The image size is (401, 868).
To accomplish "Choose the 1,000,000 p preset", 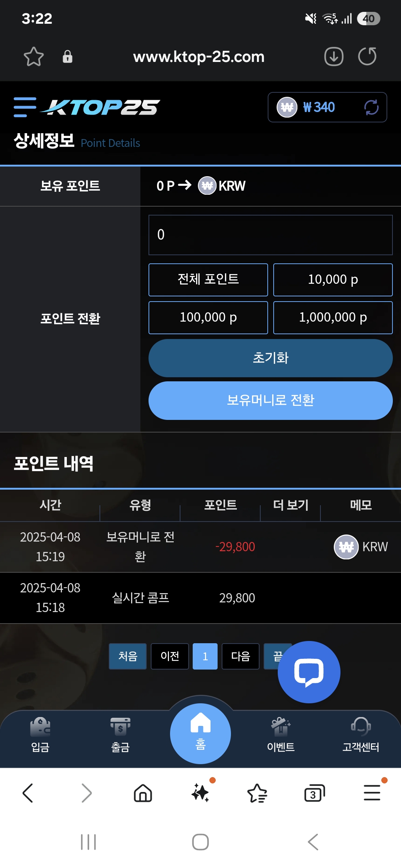I will coord(333,318).
